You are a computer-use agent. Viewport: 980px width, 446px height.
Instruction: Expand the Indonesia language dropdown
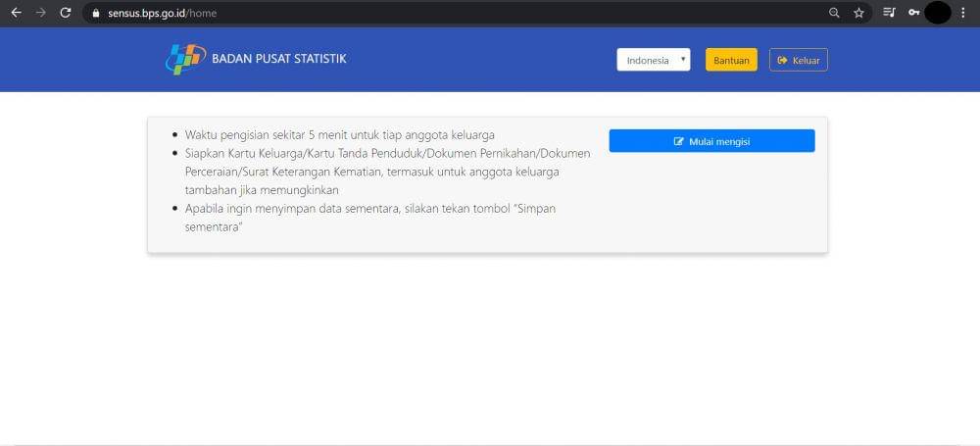click(653, 60)
